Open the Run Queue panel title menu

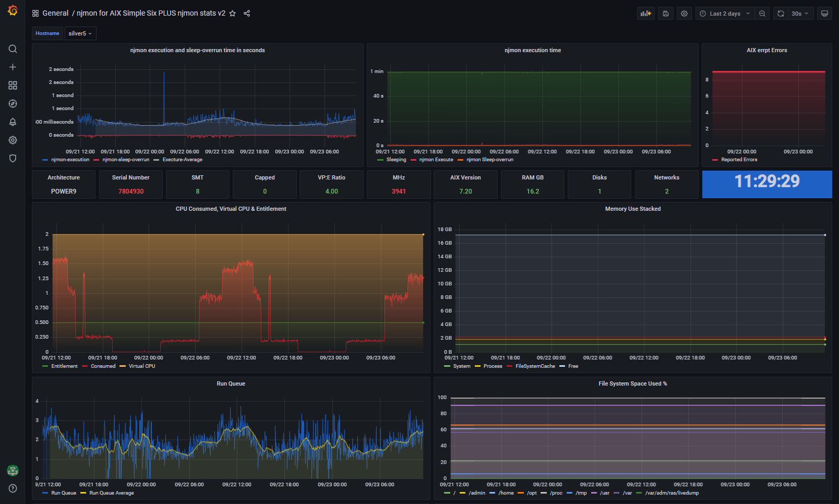[x=231, y=383]
